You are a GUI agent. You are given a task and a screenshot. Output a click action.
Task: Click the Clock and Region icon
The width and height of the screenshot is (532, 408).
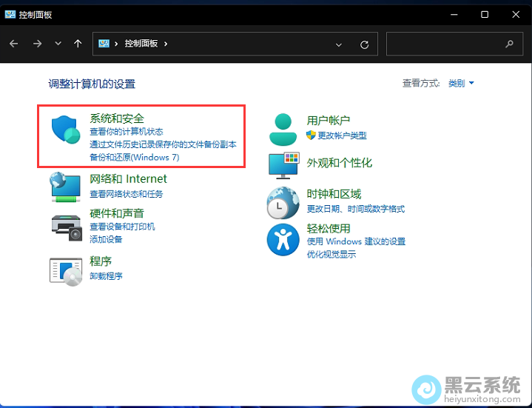283,202
